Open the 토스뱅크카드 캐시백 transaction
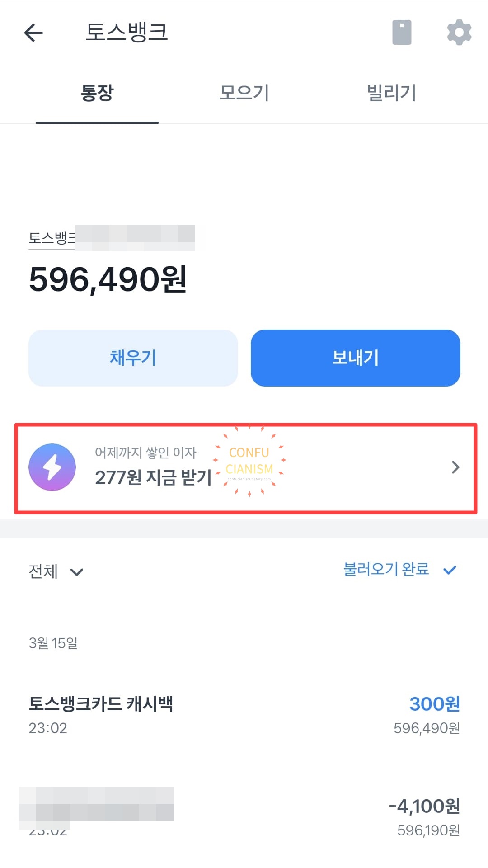488x868 pixels. click(x=244, y=715)
